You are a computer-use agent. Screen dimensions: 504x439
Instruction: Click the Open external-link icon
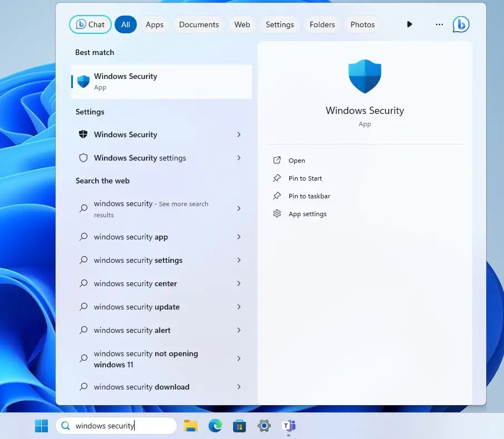[x=276, y=160]
